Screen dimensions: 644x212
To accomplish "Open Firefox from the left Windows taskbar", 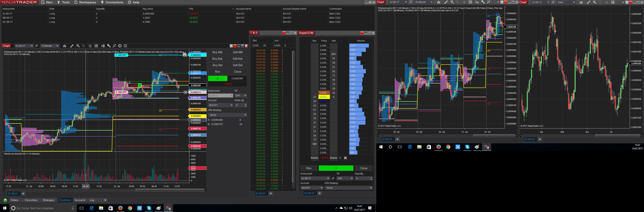I will (x=120, y=208).
